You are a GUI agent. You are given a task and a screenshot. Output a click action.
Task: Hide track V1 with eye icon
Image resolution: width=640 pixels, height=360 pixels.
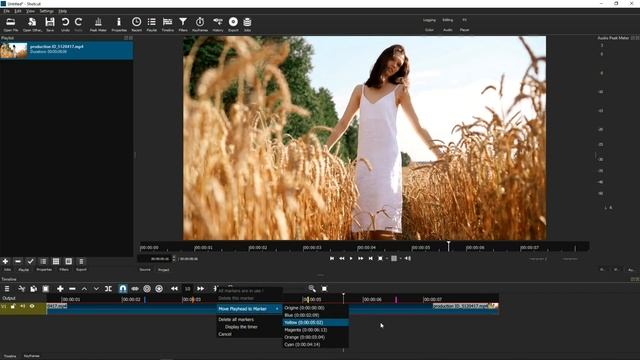tap(32, 307)
